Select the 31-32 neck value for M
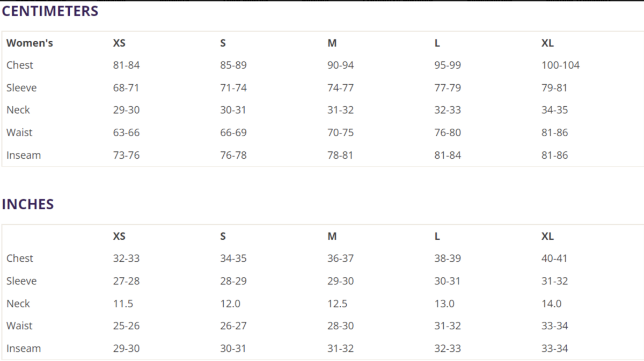The height and width of the screenshot is (361, 644). pyautogui.click(x=341, y=110)
